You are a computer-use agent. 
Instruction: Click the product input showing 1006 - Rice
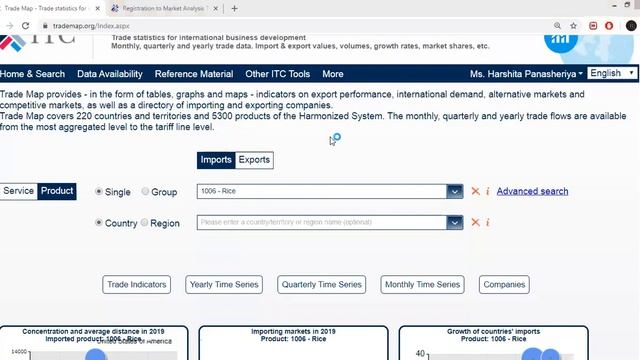point(322,191)
